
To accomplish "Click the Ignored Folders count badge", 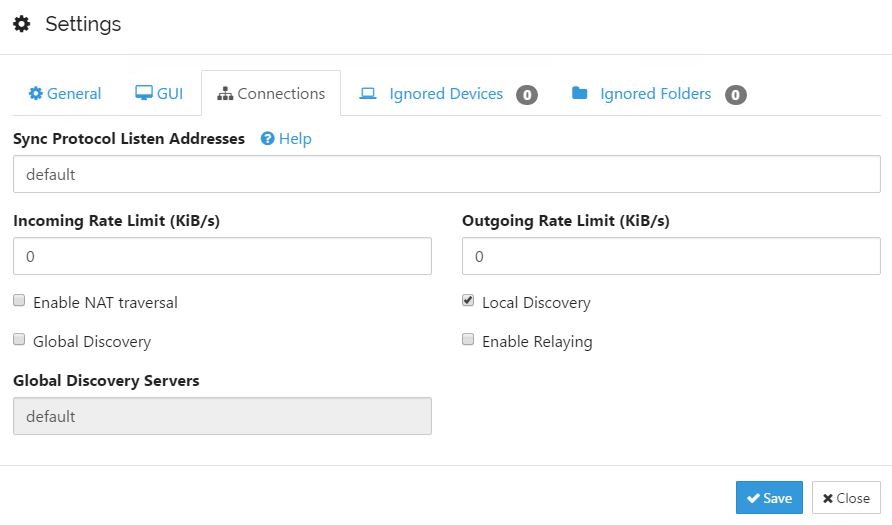I will [x=736, y=95].
